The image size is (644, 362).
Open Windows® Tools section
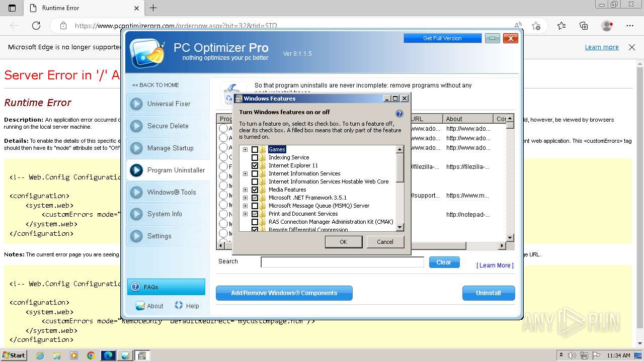coord(168,193)
